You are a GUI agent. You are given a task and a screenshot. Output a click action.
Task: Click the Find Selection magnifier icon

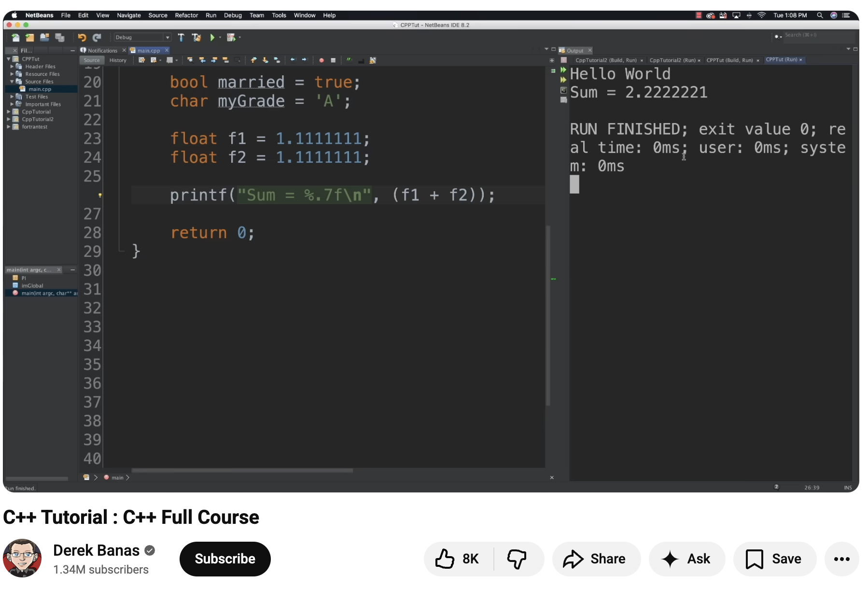[190, 60]
